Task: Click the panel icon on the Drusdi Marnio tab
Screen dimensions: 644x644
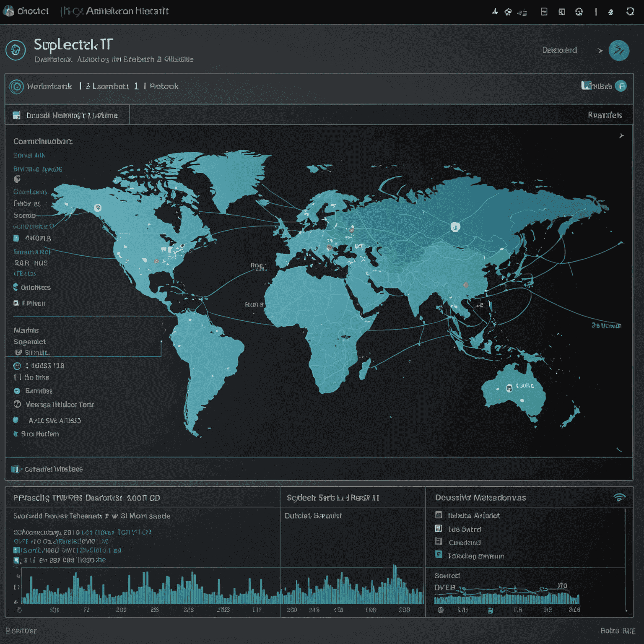Action: point(17,115)
